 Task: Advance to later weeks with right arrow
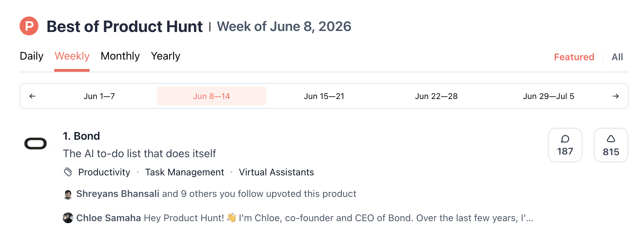point(615,96)
